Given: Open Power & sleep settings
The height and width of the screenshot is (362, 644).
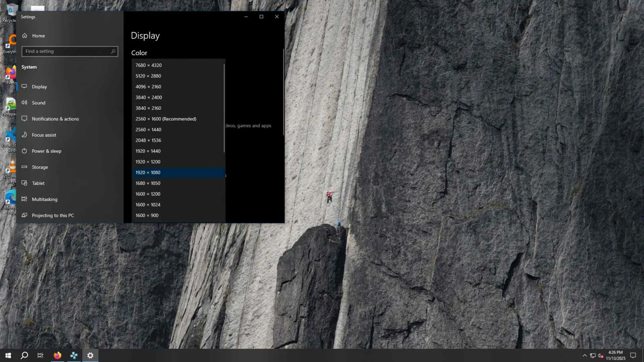Looking at the screenshot, I should tap(46, 151).
